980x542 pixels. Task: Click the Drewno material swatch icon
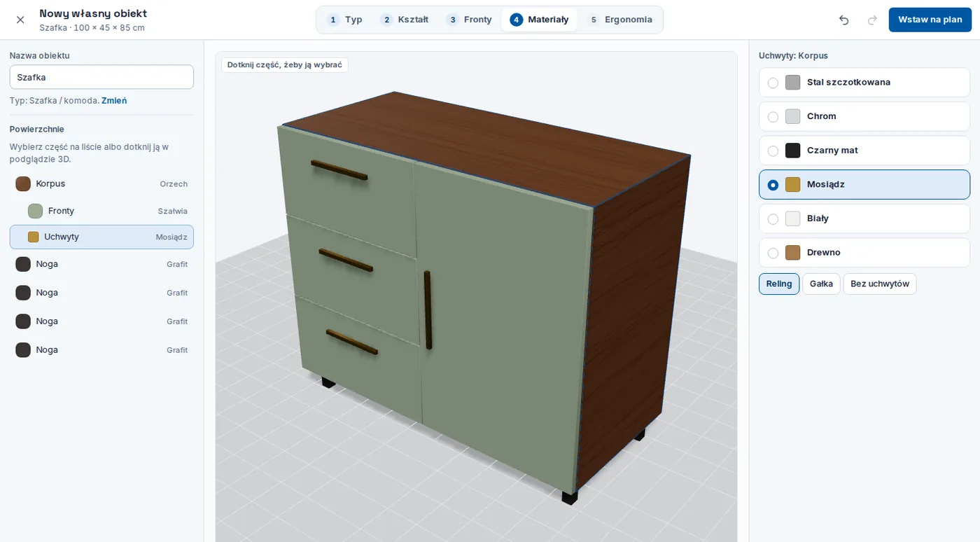pos(792,253)
